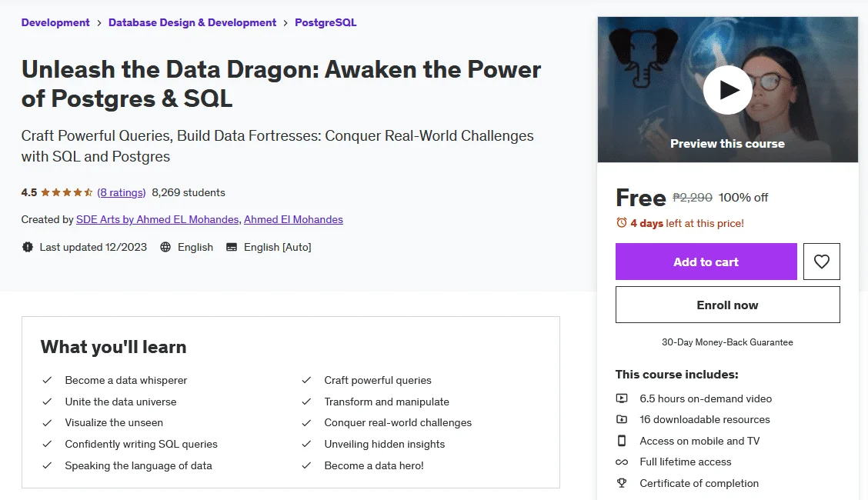Open the 8 ratings link
Image resolution: width=868 pixels, height=500 pixels.
pos(122,192)
